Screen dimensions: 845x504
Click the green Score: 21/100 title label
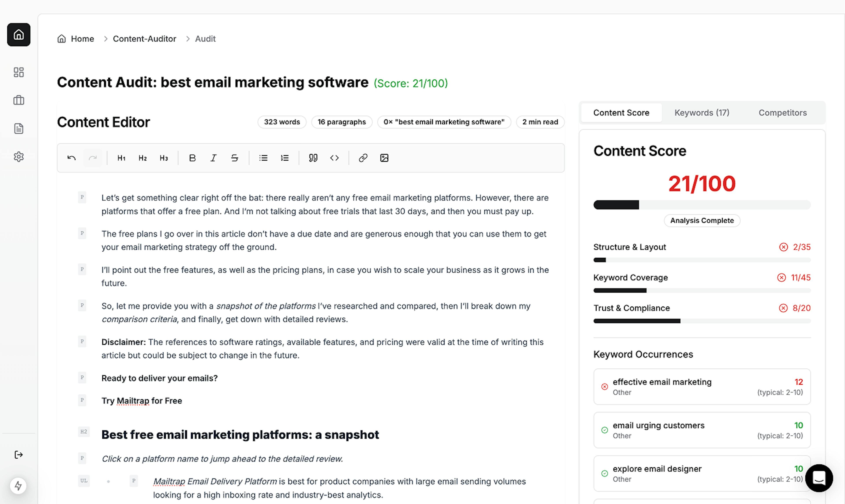pos(411,83)
